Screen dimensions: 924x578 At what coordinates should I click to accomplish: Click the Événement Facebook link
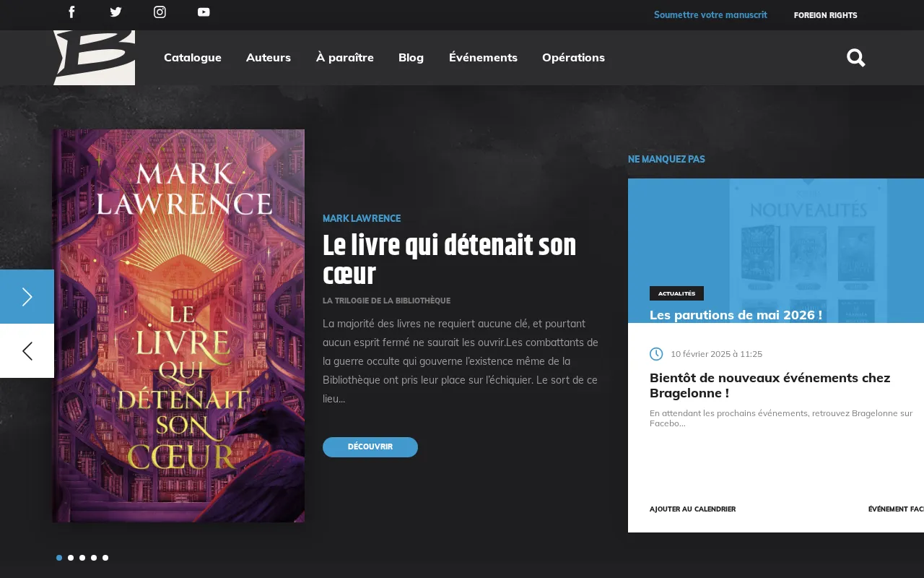[x=896, y=509]
